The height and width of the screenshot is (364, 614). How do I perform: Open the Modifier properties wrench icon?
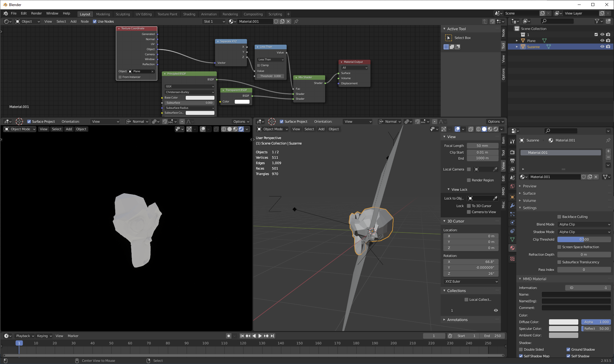pyautogui.click(x=512, y=206)
